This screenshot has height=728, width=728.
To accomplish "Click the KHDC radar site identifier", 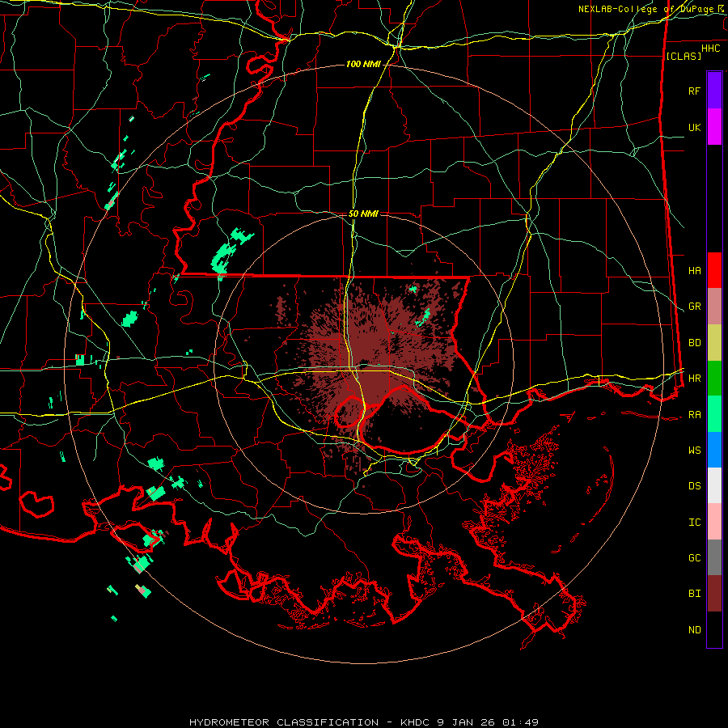I will tap(416, 722).
